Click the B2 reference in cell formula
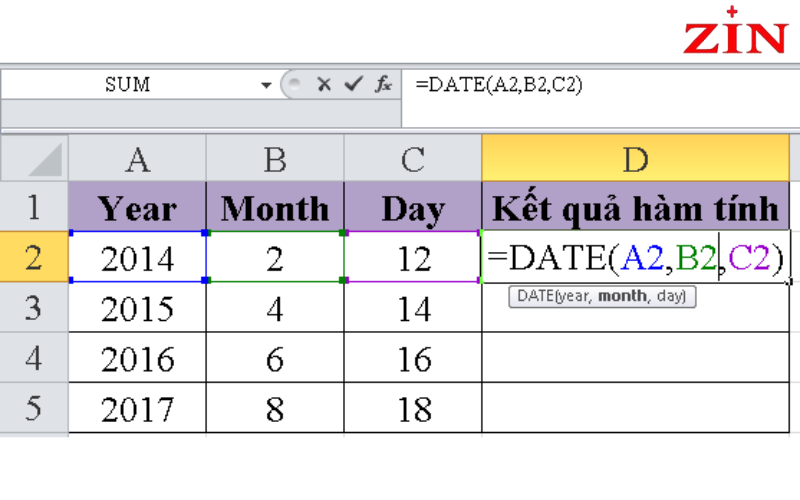This screenshot has width=800, height=500. (696, 257)
